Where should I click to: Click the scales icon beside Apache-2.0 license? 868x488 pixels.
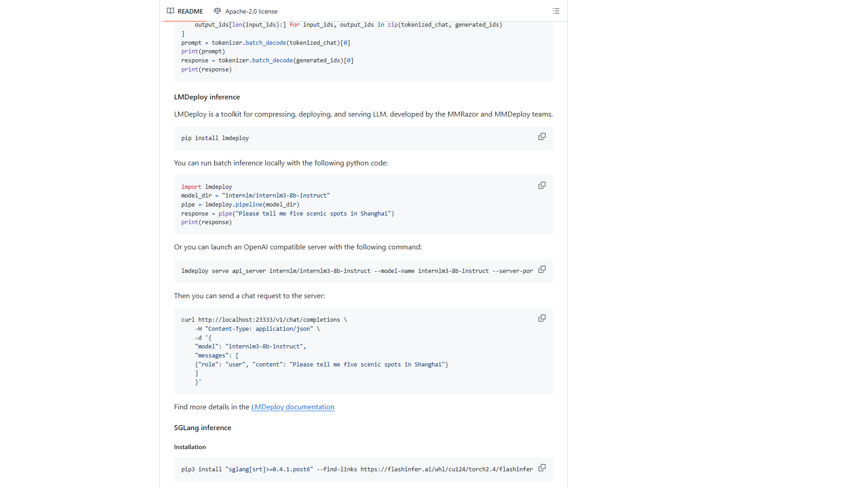pos(217,11)
